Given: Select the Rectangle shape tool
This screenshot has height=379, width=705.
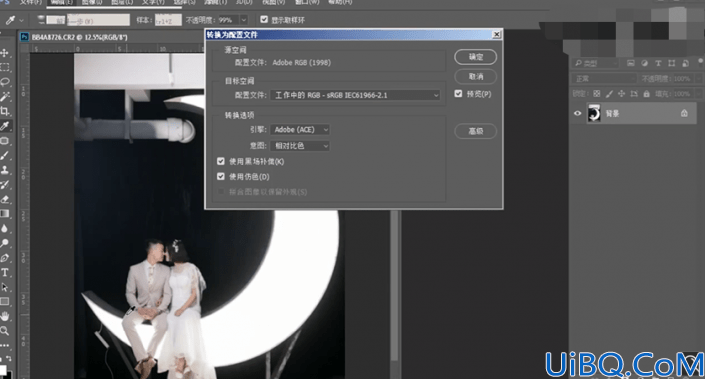Looking at the screenshot, I should (5, 302).
